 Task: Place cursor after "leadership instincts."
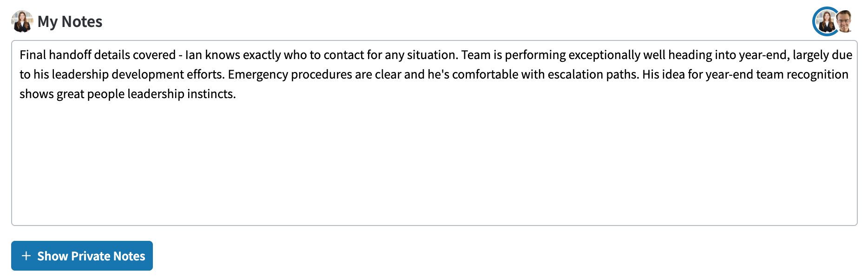pyautogui.click(x=237, y=94)
